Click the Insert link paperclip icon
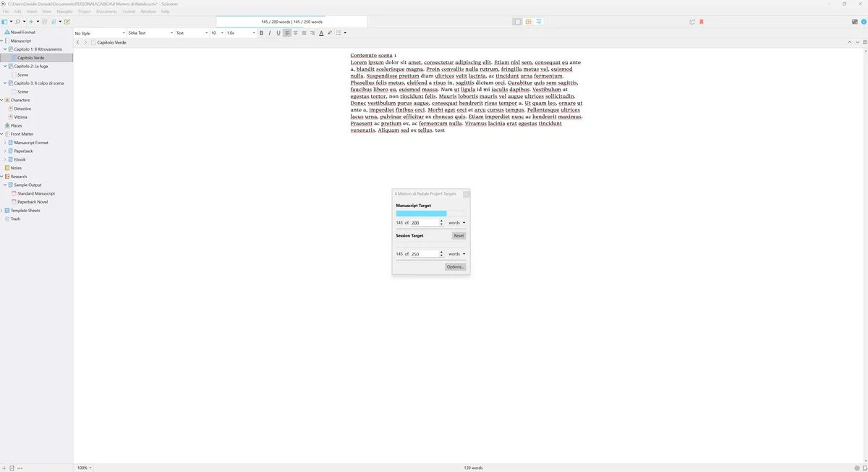 [x=54, y=22]
